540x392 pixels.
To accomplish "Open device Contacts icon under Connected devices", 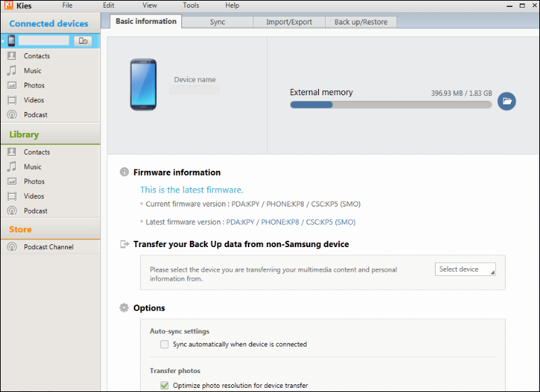I will (x=12, y=56).
